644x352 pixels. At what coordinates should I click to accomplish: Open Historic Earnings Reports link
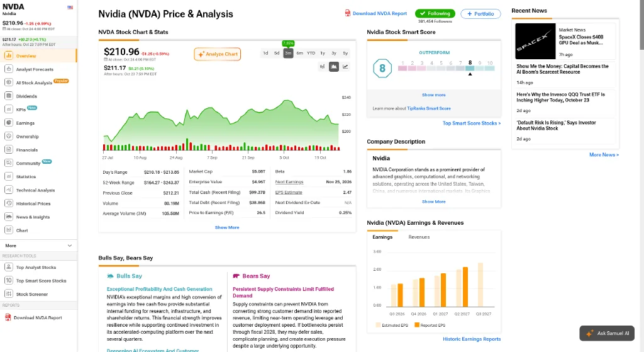(x=472, y=339)
